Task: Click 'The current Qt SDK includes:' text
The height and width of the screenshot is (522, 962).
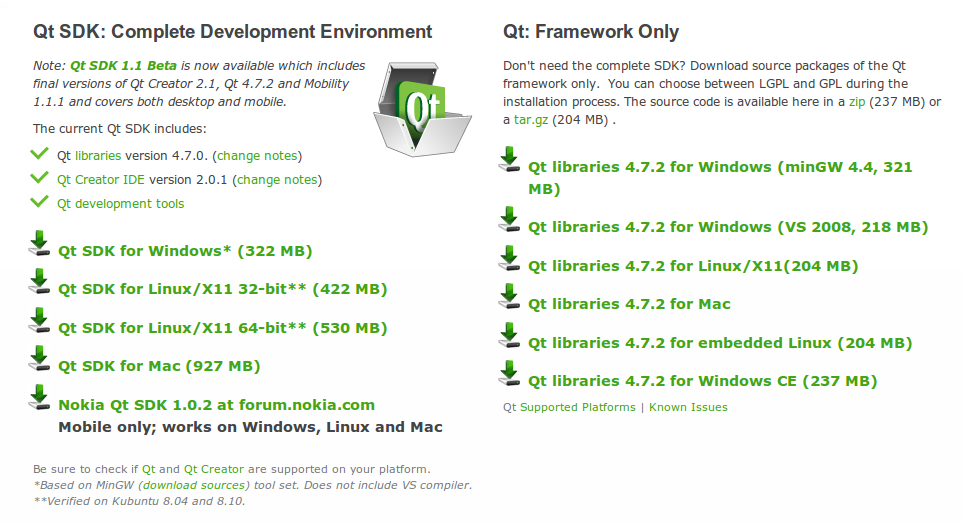Action: pos(120,129)
